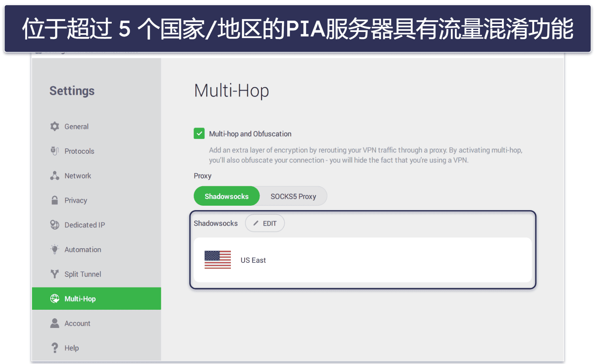Screen dimensions: 595x364
Task: Click the multi-hop description paragraph
Action: coord(366,155)
